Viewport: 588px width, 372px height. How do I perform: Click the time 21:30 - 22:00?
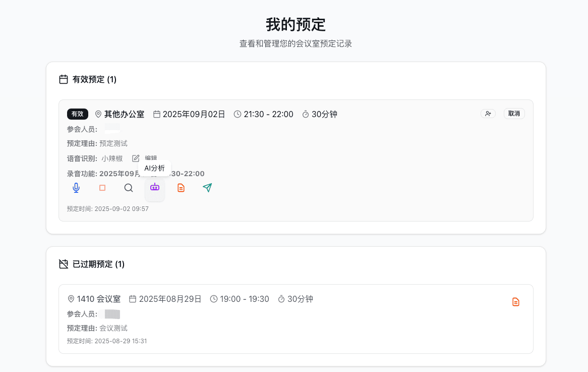pos(268,114)
